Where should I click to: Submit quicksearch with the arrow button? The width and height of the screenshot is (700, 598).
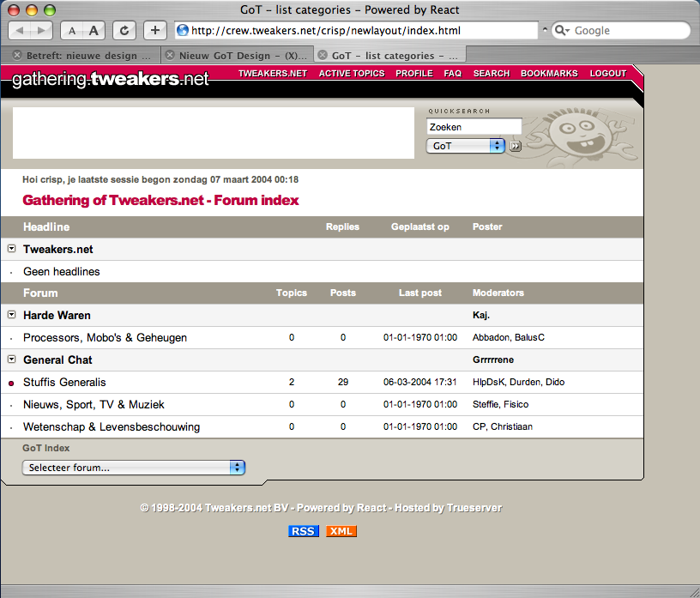pyautogui.click(x=516, y=146)
